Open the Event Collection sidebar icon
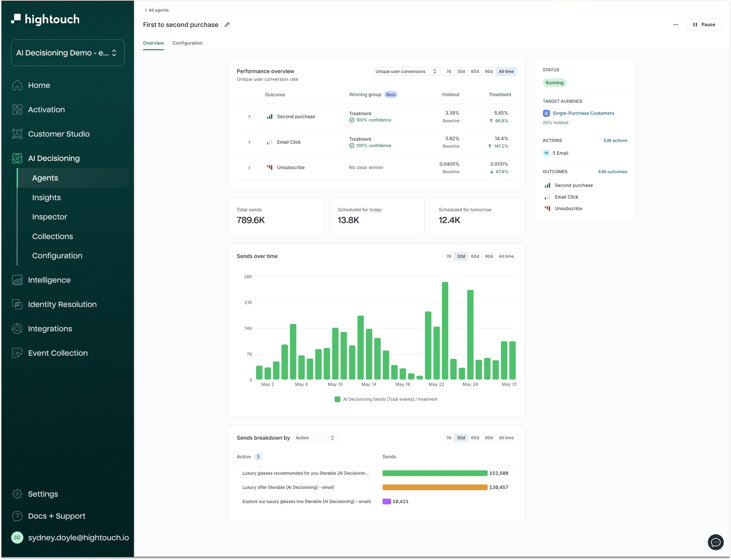The height and width of the screenshot is (560, 731). point(17,353)
